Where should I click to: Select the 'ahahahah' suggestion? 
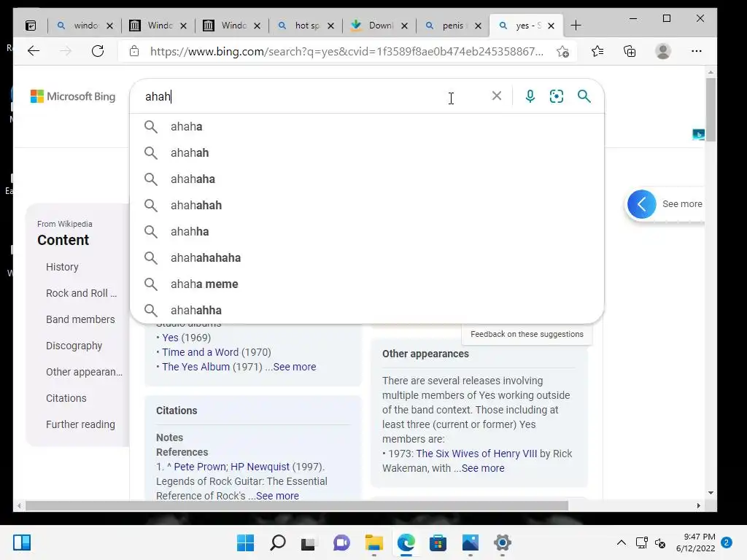(367, 205)
